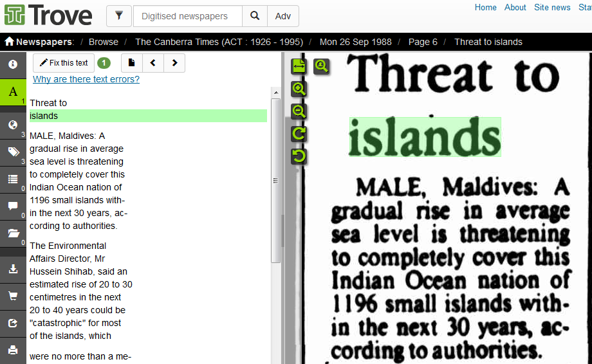
Task: Rotate the newspaper image counter-clockwise
Action: tap(299, 156)
